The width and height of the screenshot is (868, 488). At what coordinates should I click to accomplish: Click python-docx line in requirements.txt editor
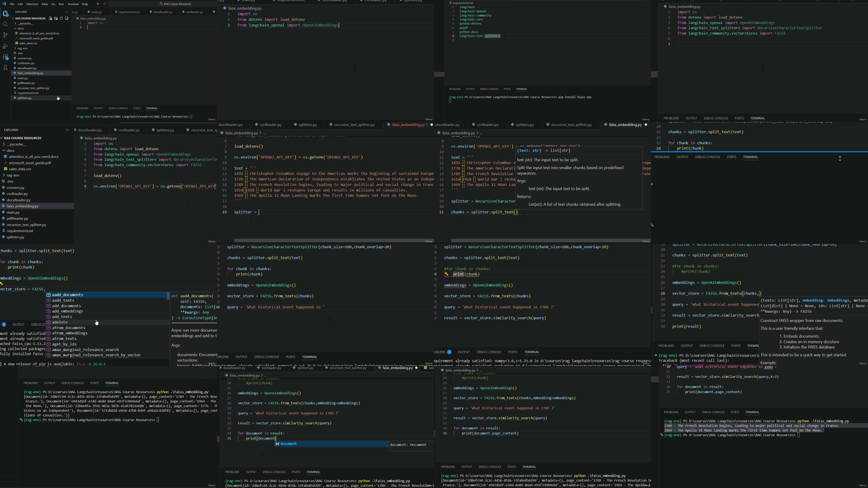coord(469,32)
